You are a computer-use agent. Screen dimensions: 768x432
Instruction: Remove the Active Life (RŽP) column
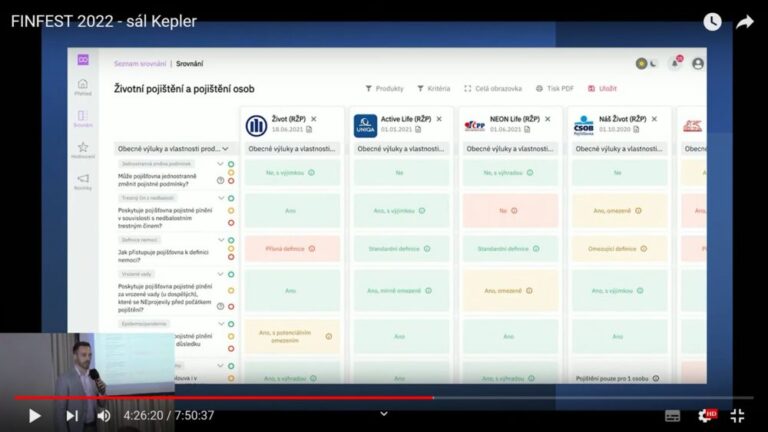click(x=439, y=119)
